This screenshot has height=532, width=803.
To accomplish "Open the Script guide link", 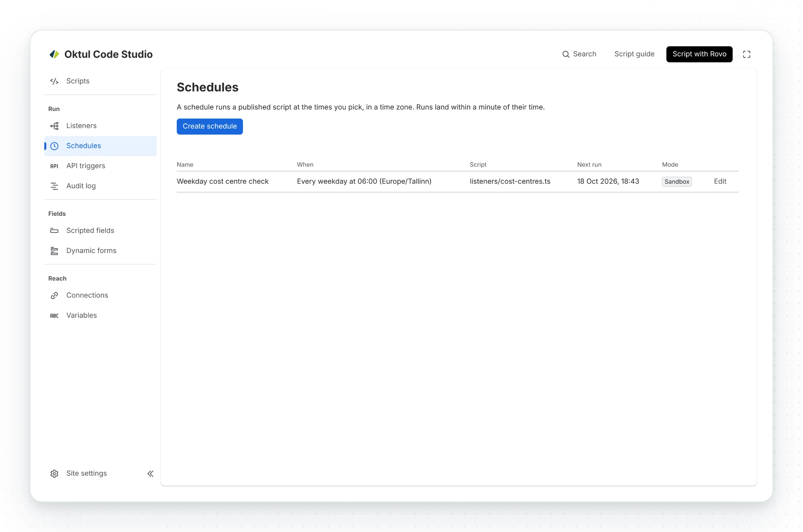I will (634, 54).
